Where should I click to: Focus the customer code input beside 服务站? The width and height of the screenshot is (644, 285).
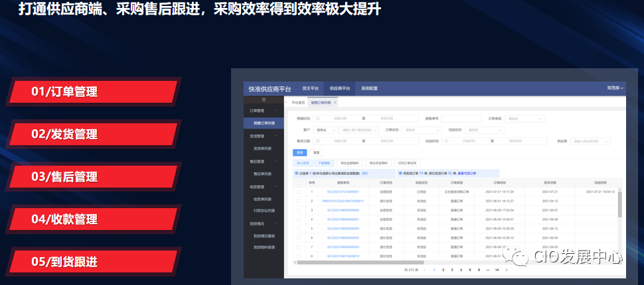coord(359,130)
